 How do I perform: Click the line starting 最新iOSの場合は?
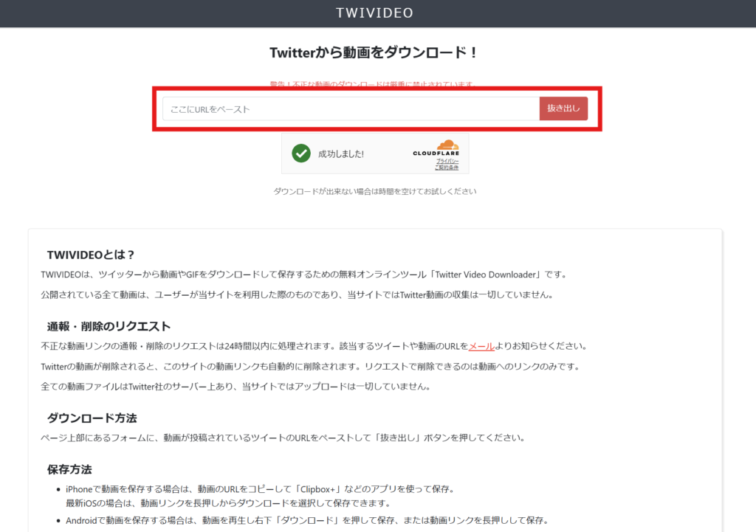[x=229, y=503]
